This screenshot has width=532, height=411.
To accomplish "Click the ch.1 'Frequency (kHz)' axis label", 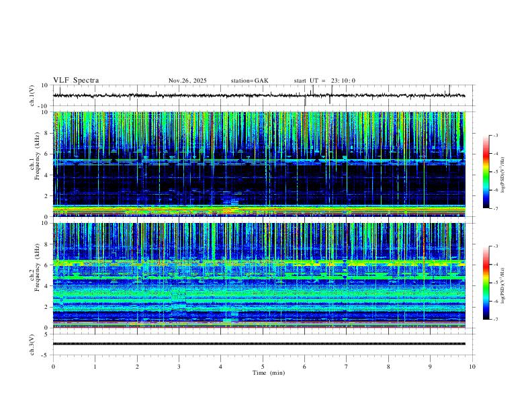I will pyautogui.click(x=37, y=156).
